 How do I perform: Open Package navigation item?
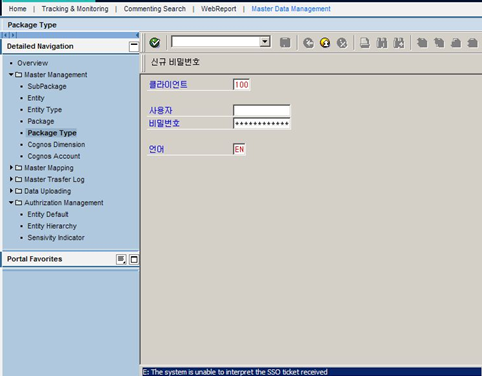(x=41, y=121)
